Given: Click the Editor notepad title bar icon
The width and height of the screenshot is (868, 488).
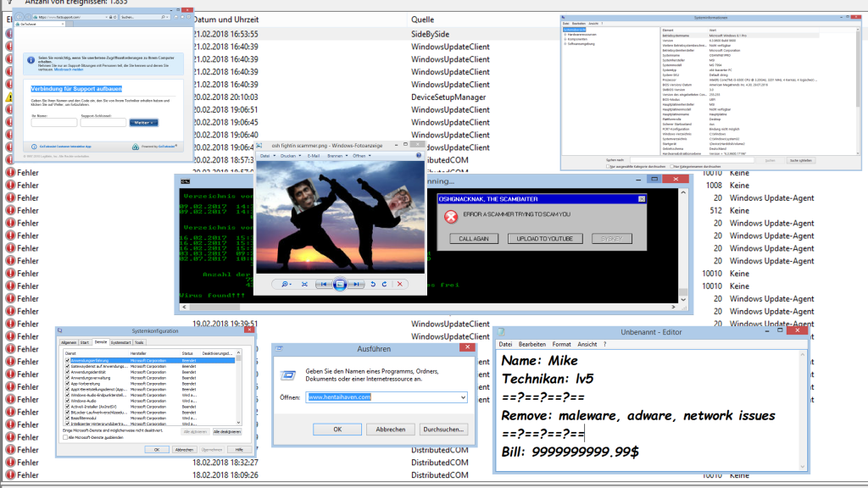Looking at the screenshot, I should 501,332.
